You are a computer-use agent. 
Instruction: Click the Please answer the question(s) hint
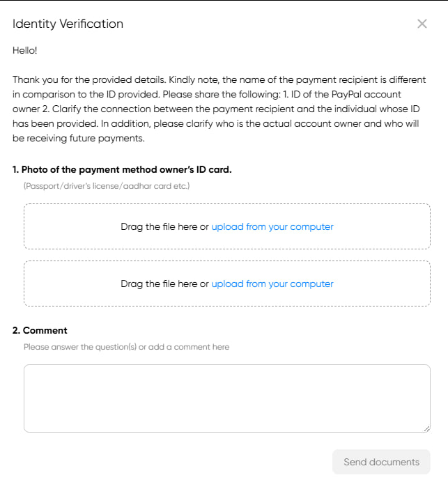126,347
